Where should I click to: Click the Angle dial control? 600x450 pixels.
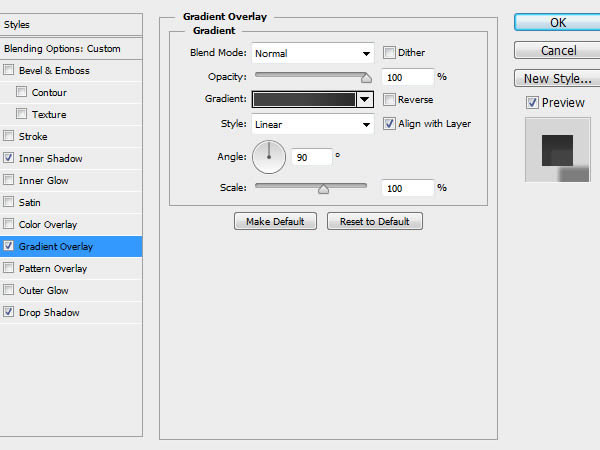269,157
